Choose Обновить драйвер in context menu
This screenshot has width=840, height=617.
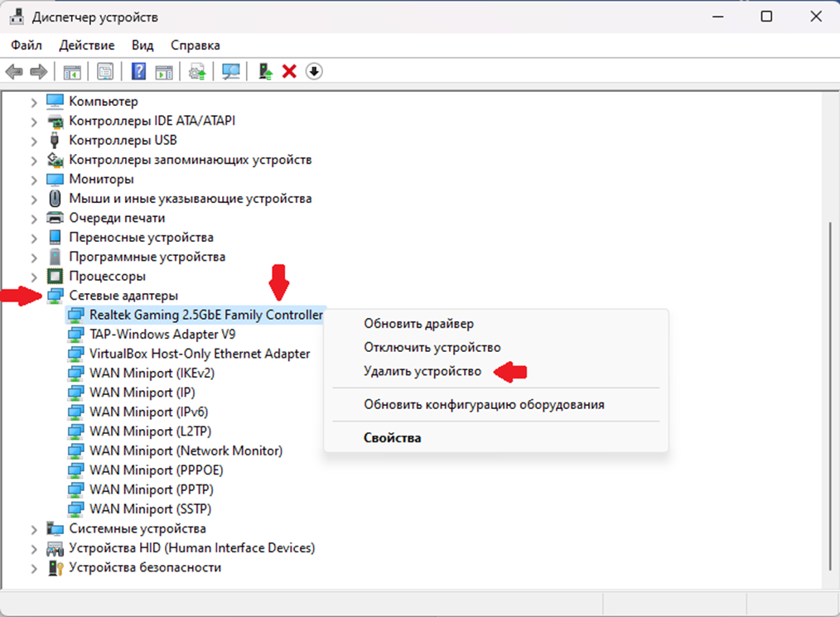click(419, 324)
